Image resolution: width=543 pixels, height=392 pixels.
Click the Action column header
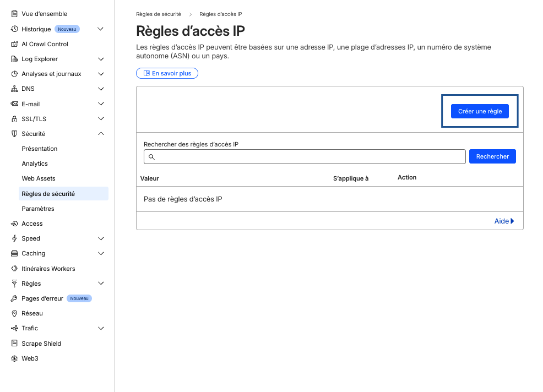[407, 177]
